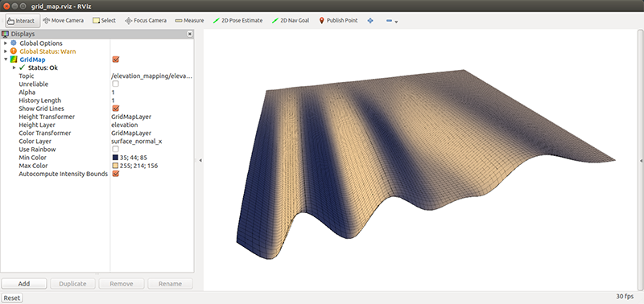
Task: Toggle the Use Rainbow checkbox
Action: (115, 149)
